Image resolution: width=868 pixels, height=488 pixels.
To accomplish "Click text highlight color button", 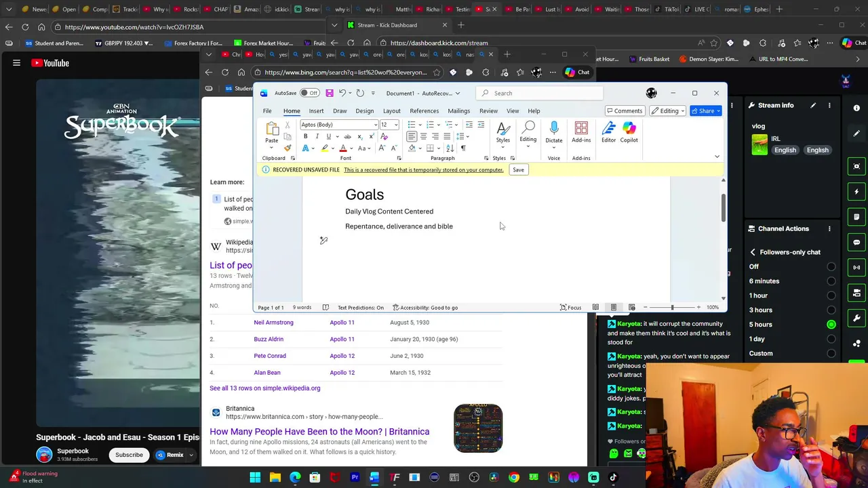I will (x=324, y=148).
